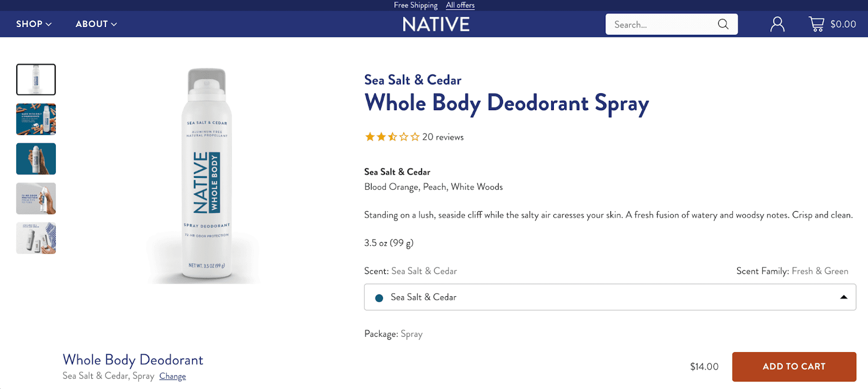Select the odor protection spraying thumbnail
The image size is (868, 389).
pos(36,199)
